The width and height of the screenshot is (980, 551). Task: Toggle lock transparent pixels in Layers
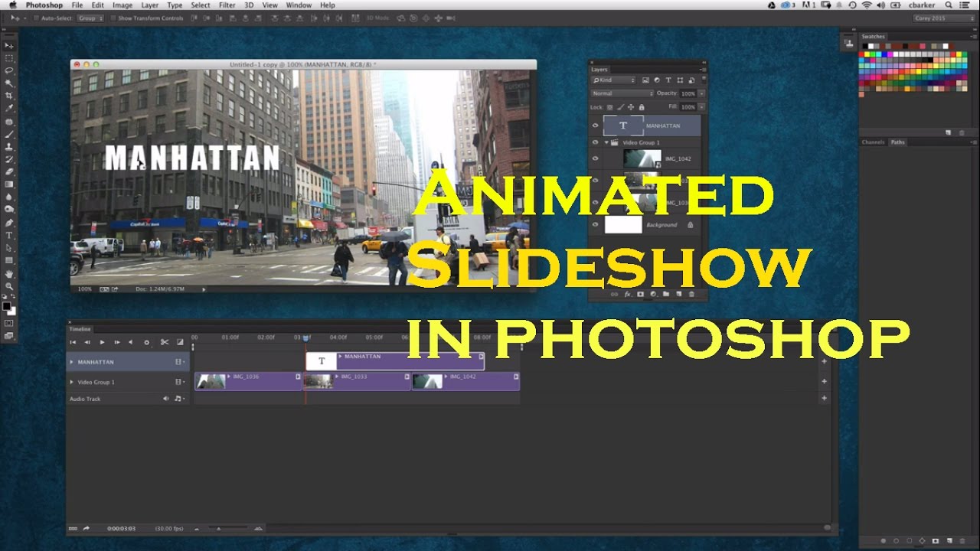[x=610, y=107]
